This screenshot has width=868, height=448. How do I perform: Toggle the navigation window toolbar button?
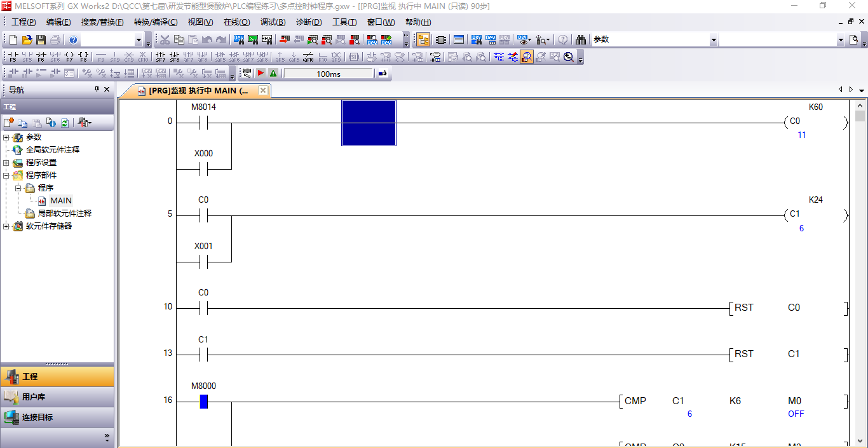click(x=423, y=40)
